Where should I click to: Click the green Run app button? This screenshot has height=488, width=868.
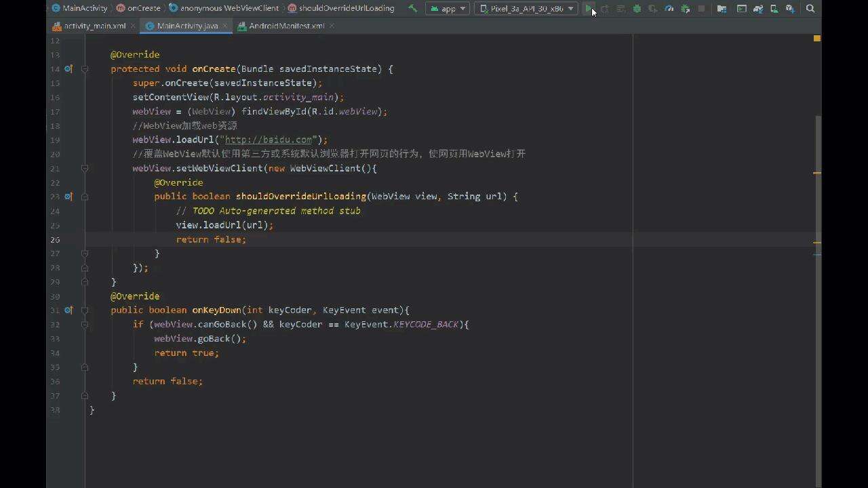[588, 9]
